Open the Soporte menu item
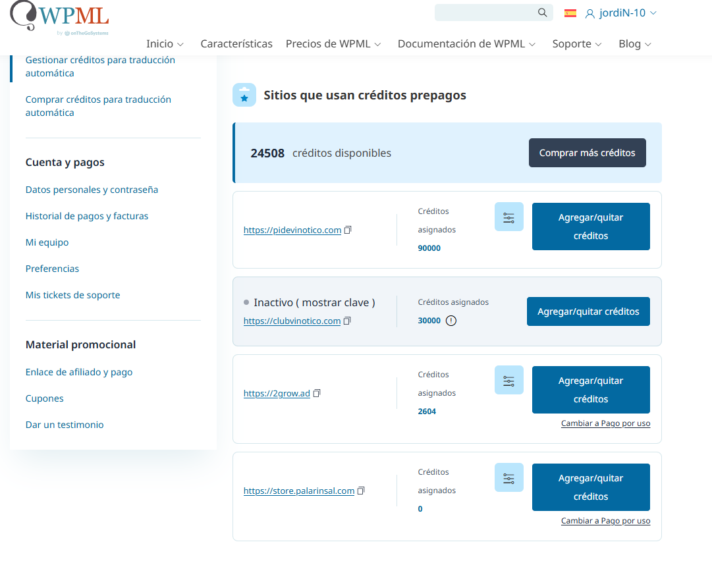 572,44
